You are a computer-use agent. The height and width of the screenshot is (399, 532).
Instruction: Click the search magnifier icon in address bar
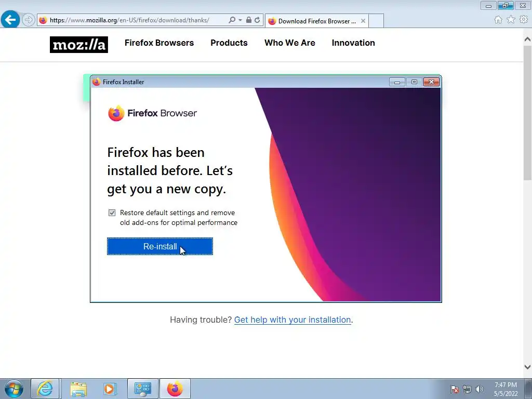232,20
